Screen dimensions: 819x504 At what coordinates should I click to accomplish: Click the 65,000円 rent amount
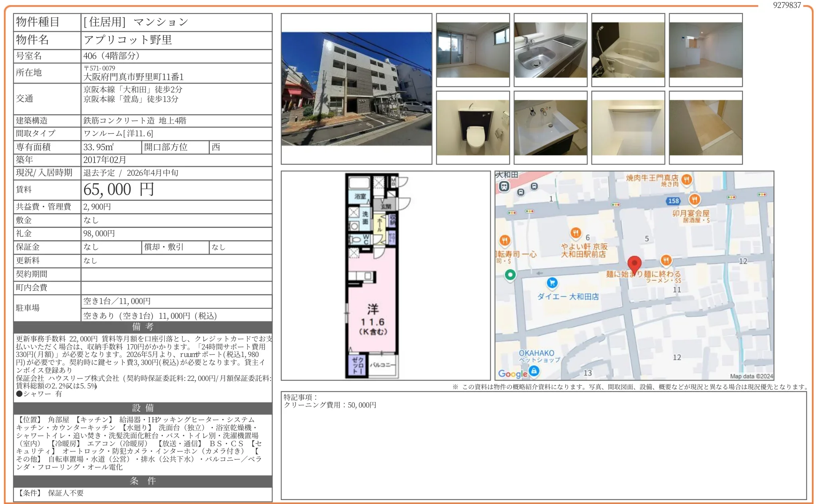118,190
